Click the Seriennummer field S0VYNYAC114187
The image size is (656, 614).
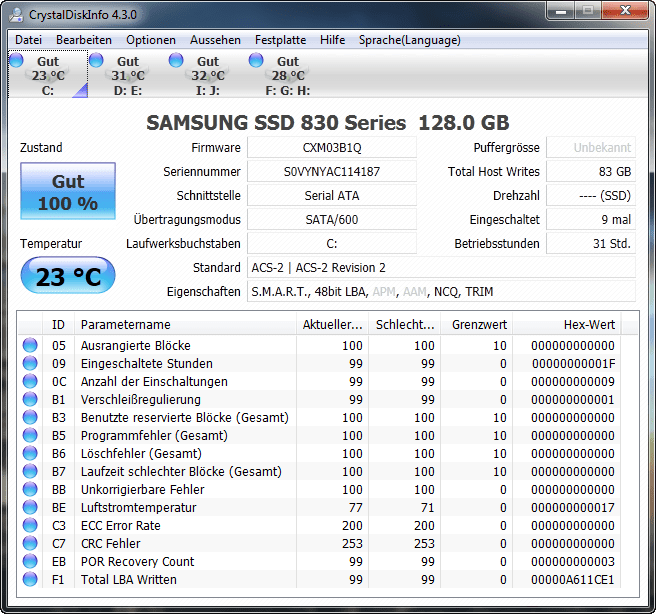click(332, 171)
